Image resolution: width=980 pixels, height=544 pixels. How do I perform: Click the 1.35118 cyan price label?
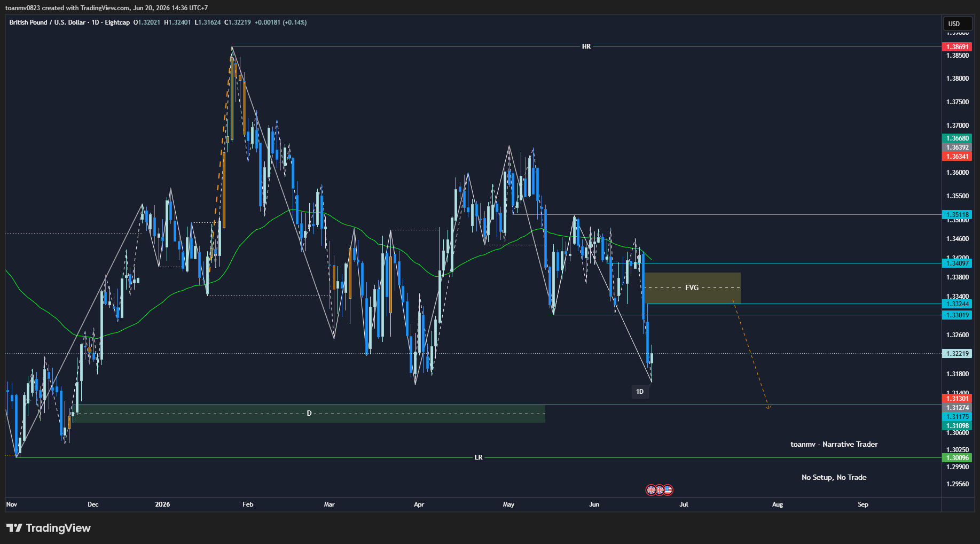pos(958,215)
